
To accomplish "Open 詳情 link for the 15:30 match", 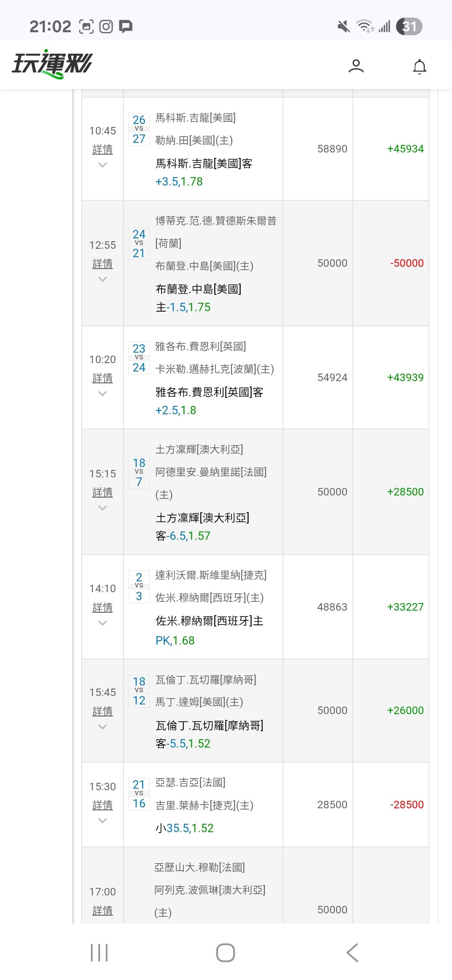I will tap(103, 805).
